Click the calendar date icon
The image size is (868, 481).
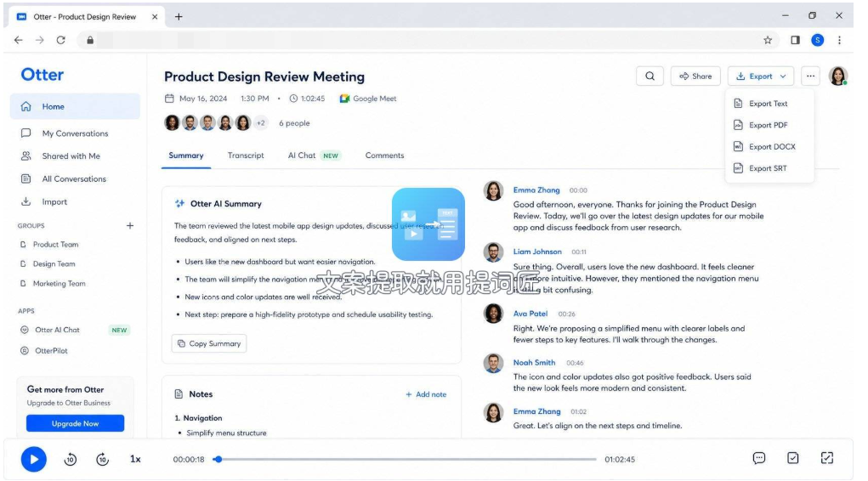[x=169, y=99]
